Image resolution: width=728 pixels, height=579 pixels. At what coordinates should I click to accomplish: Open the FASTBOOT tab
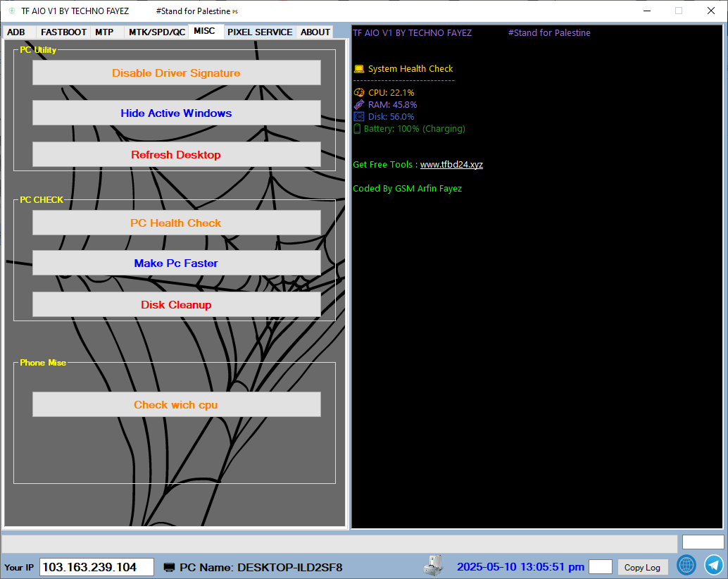point(63,32)
